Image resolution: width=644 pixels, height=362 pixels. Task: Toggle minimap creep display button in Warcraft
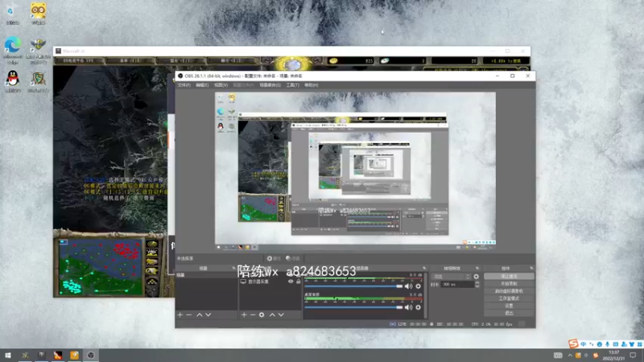point(152,271)
